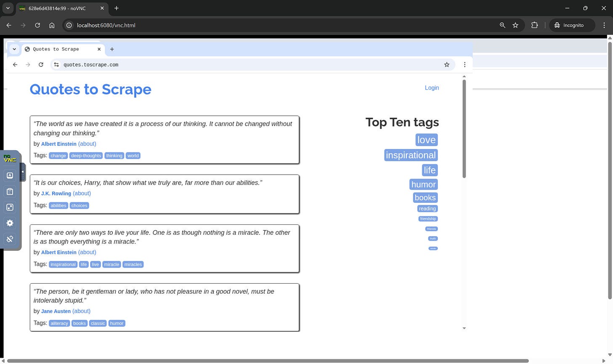Click the Chrome extensions puzzle icon

[534, 25]
